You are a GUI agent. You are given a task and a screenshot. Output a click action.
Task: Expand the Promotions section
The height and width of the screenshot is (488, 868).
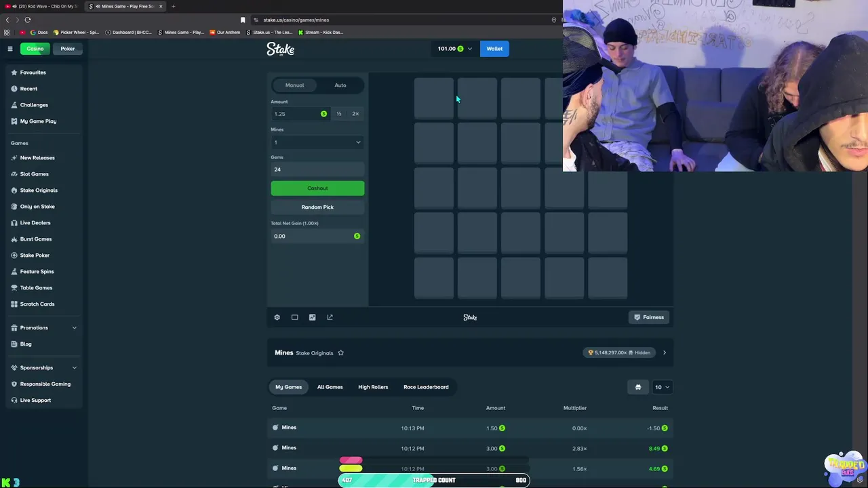click(44, 328)
